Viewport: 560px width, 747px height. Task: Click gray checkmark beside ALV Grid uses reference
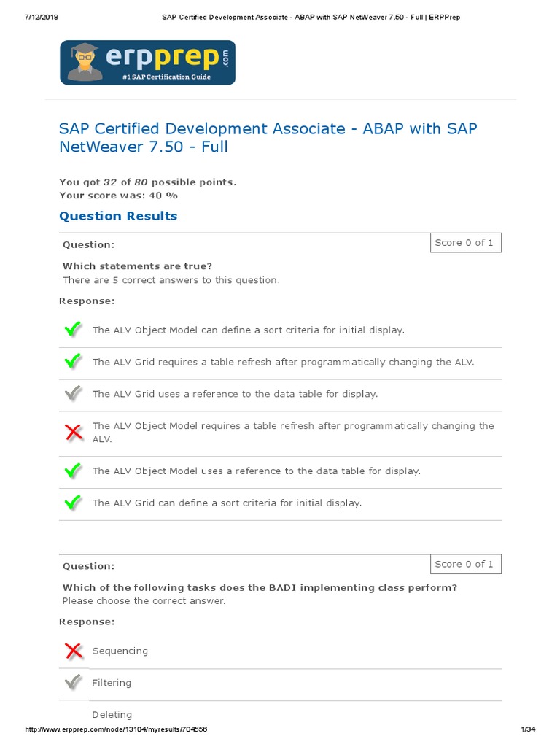point(73,394)
